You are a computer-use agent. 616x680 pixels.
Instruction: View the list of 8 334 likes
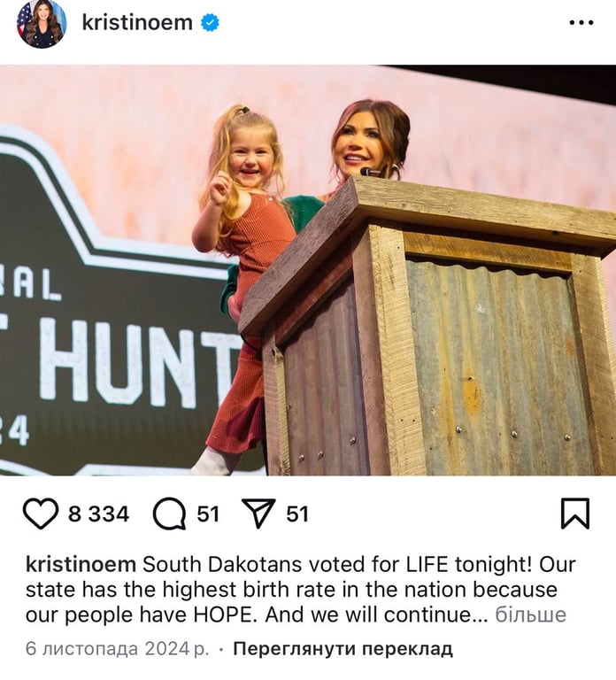98,514
